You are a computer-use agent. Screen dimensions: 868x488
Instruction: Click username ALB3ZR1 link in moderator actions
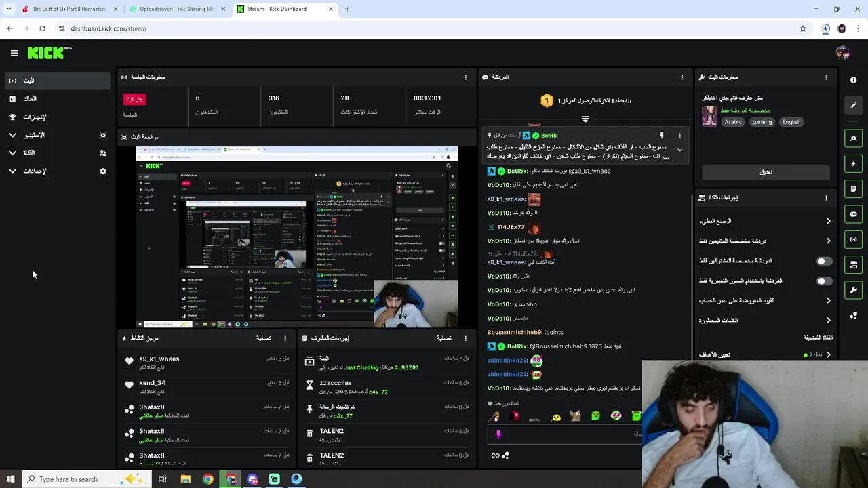tap(406, 368)
